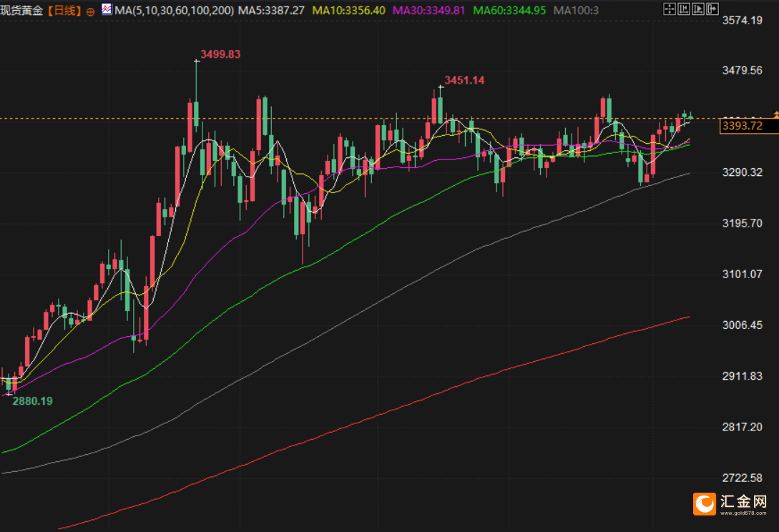
Task: Select the yellow MA10:3356.40 label
Action: click(349, 11)
